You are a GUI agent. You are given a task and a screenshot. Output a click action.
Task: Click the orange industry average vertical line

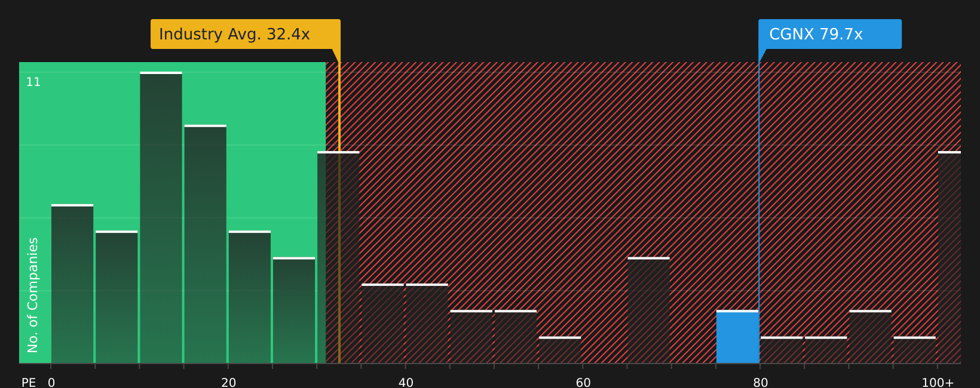point(339,213)
